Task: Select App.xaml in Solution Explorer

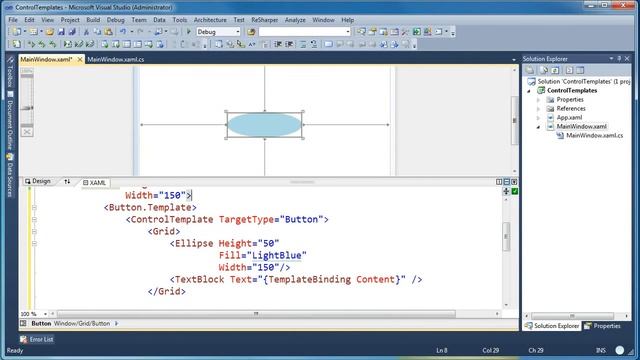Action: click(569, 118)
